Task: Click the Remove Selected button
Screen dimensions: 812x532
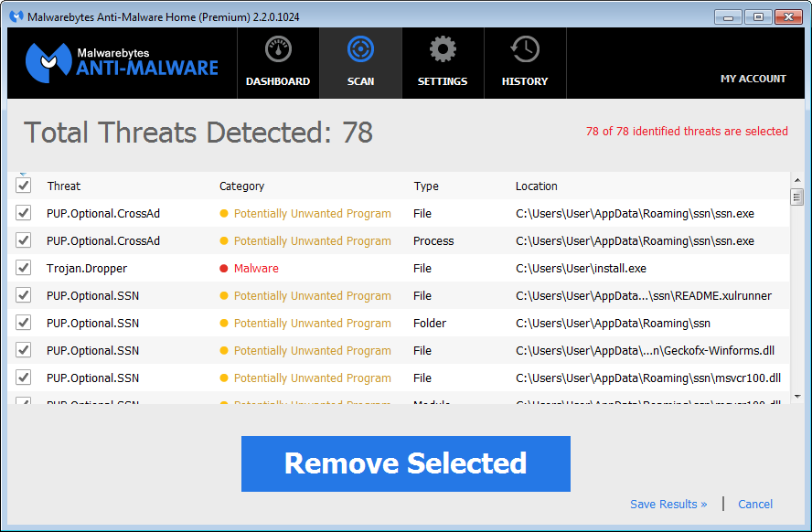Action: tap(405, 463)
